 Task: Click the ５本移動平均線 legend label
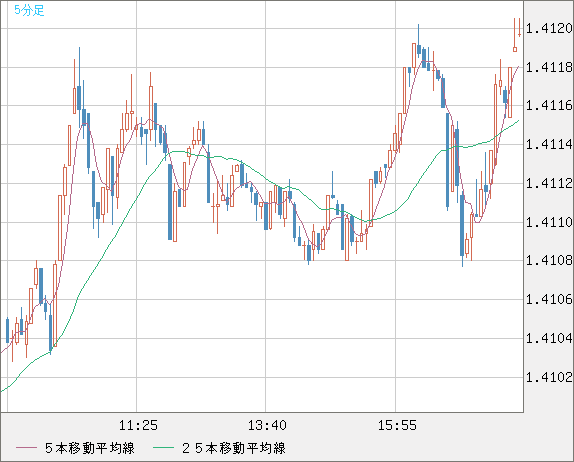90,448
